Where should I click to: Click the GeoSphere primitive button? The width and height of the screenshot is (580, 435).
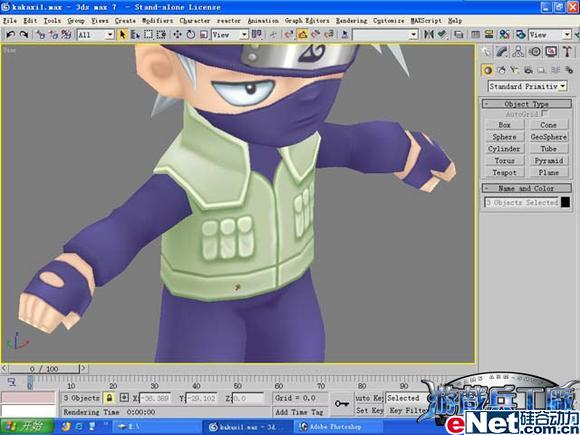click(549, 137)
